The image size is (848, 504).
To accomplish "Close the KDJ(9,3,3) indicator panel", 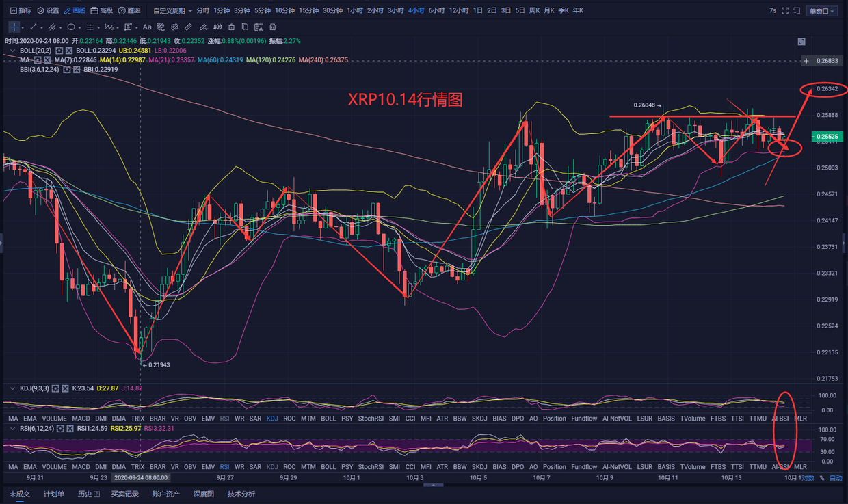I will [65, 388].
